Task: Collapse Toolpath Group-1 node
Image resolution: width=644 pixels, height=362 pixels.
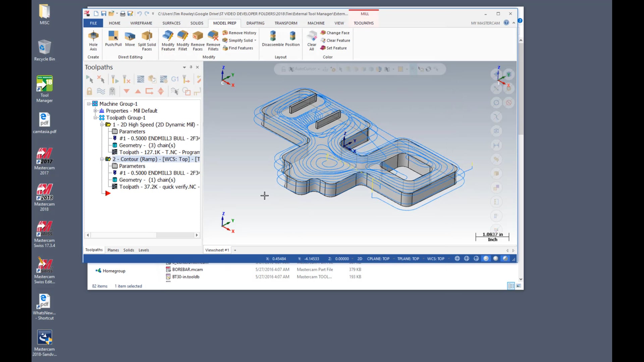Action: pyautogui.click(x=95, y=118)
